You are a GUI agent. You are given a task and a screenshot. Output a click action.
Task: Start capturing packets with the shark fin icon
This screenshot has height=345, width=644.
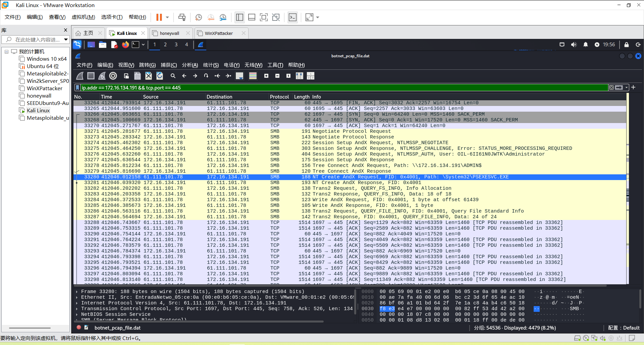click(80, 76)
